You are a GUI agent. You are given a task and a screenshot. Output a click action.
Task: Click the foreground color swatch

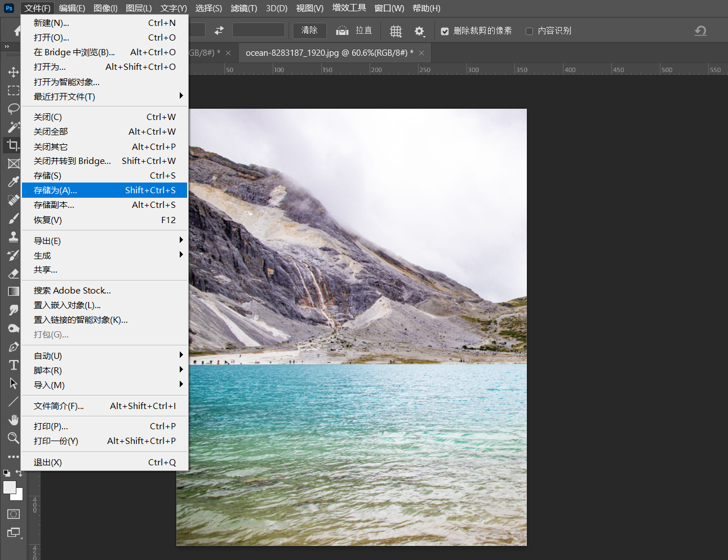[x=10, y=487]
